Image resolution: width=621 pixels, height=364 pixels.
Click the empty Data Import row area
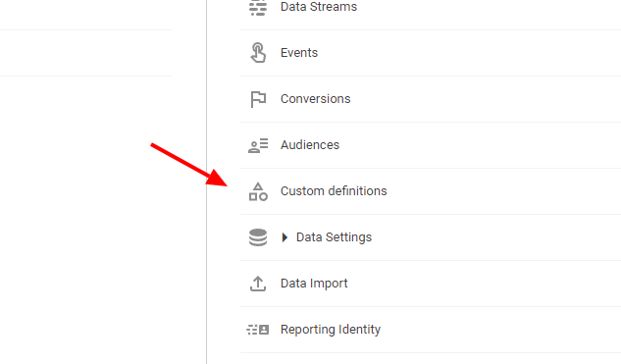pos(485,284)
